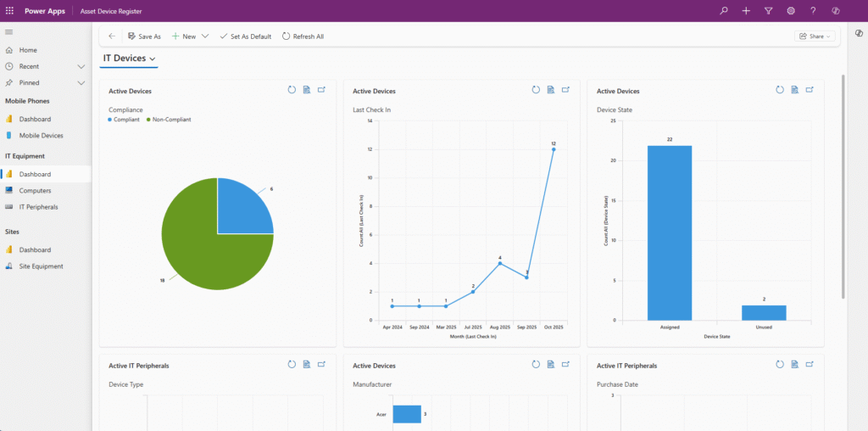Go to Computers in the sidebar
The width and height of the screenshot is (868, 431).
35,191
